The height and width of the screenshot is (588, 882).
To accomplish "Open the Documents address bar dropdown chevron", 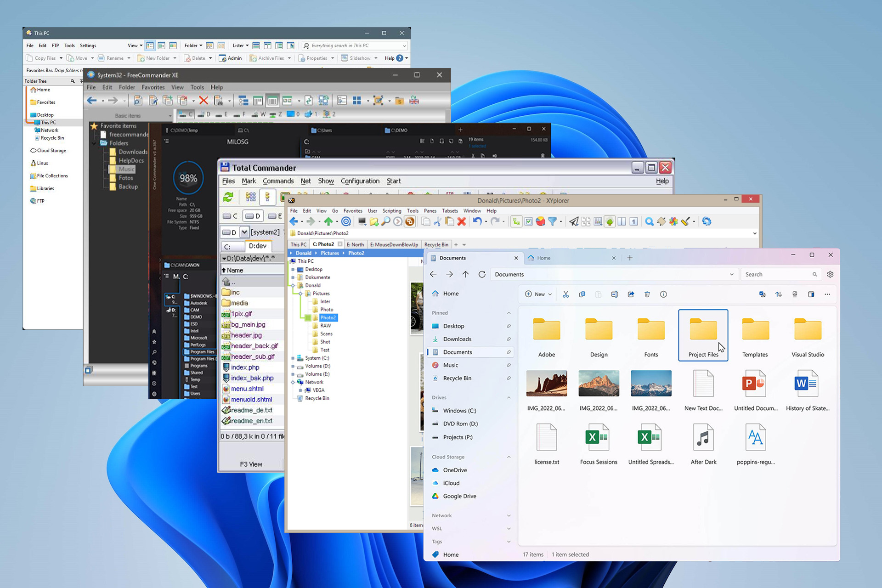I will tap(732, 274).
